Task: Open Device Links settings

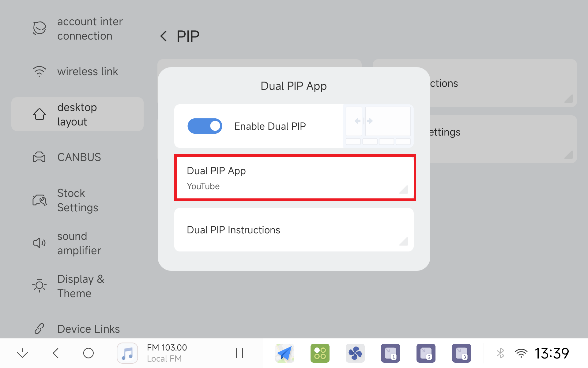Action: point(77,329)
